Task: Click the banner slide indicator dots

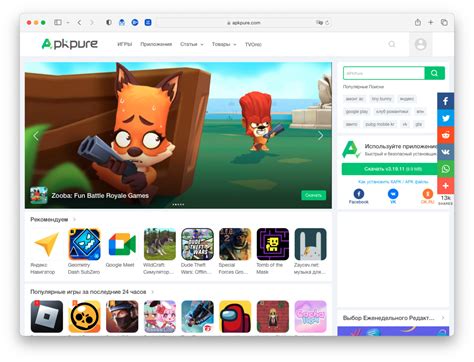Action: coord(178,204)
